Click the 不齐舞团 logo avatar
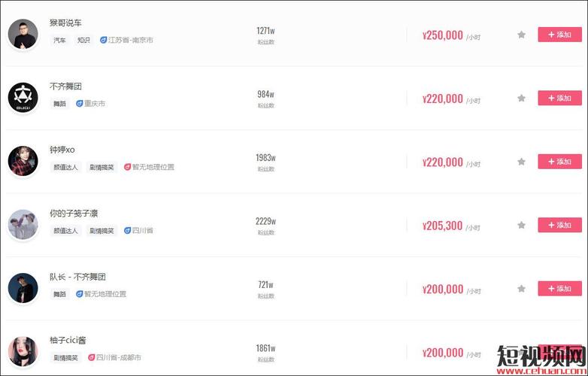 23,98
